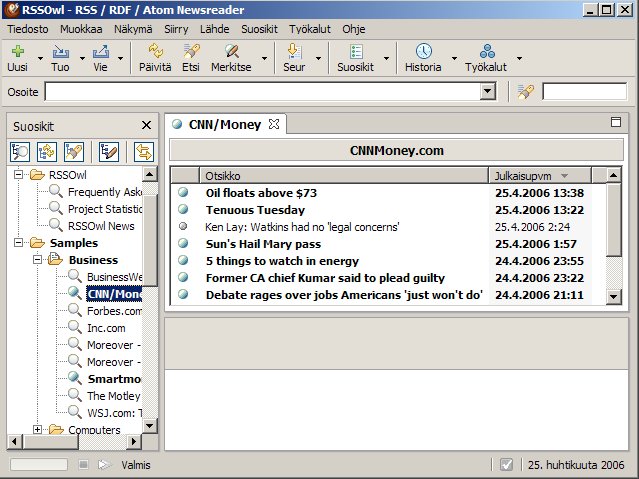The height and width of the screenshot is (479, 639).
Task: Click status dot for Former CA chief Kumar
Action: click(183, 277)
